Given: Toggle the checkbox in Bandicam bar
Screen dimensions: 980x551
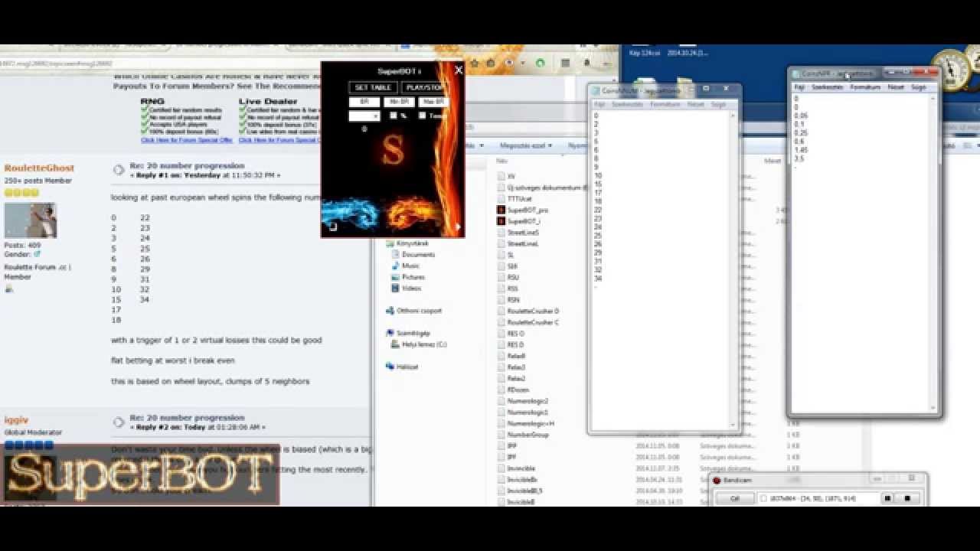Looking at the screenshot, I should point(763,498).
